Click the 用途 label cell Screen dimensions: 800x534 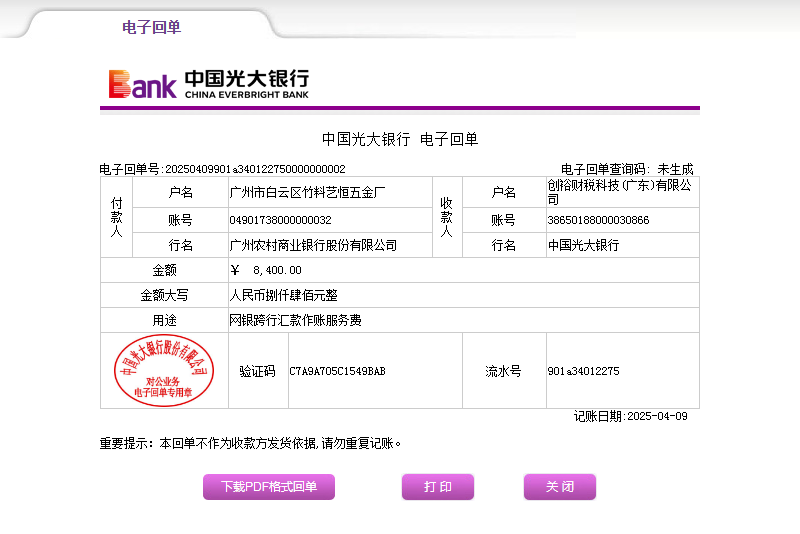pyautogui.click(x=164, y=320)
